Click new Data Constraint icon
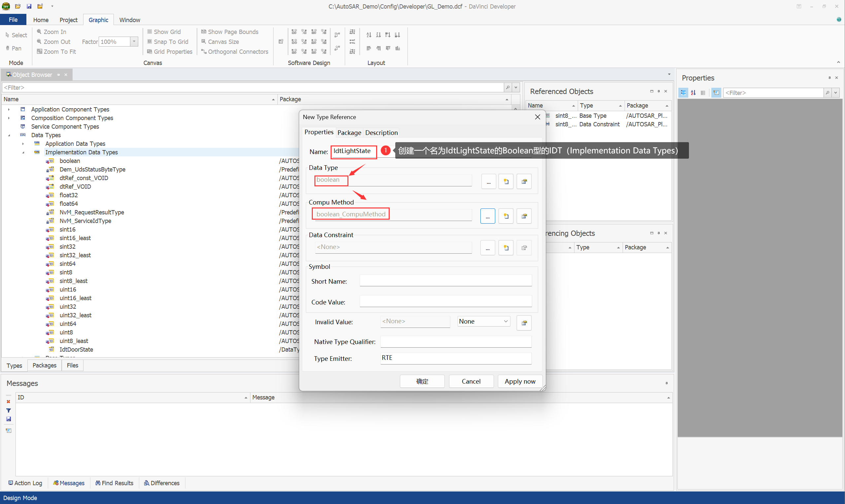Screen dimensions: 845x504 [x=506, y=248]
